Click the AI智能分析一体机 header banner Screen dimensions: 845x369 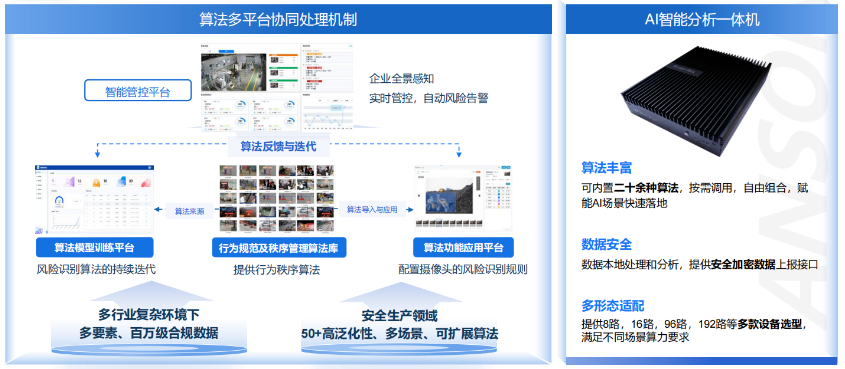pos(702,20)
